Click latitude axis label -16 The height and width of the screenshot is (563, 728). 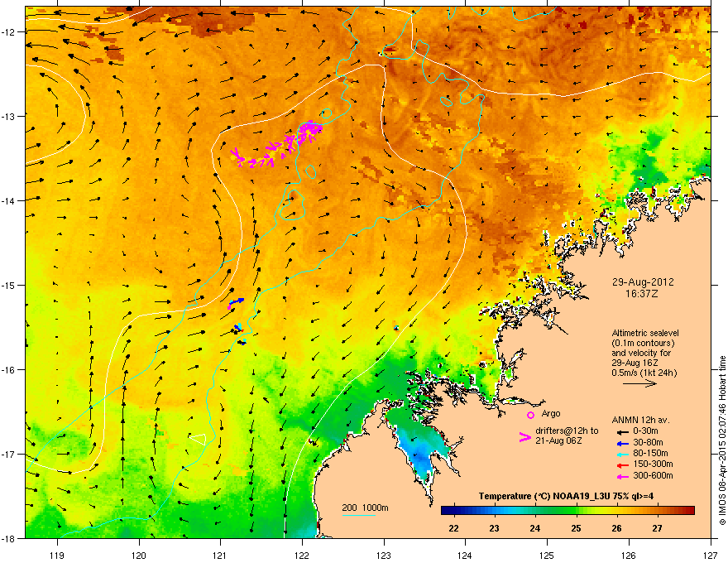tap(9, 370)
